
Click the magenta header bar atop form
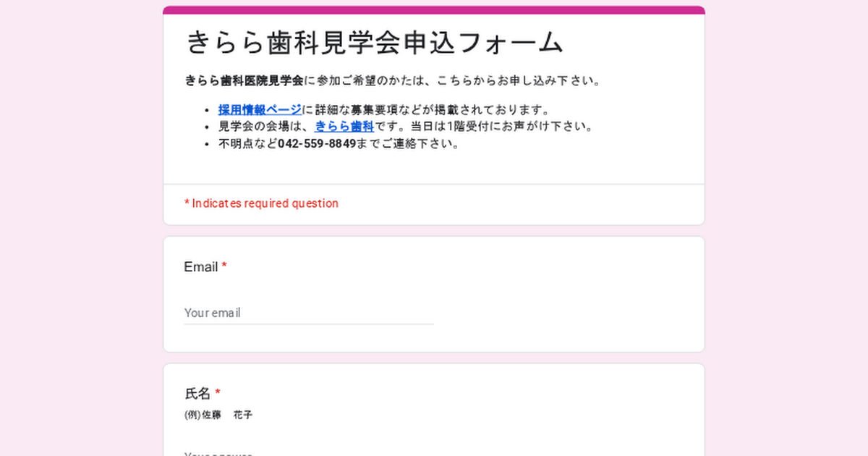434,10
